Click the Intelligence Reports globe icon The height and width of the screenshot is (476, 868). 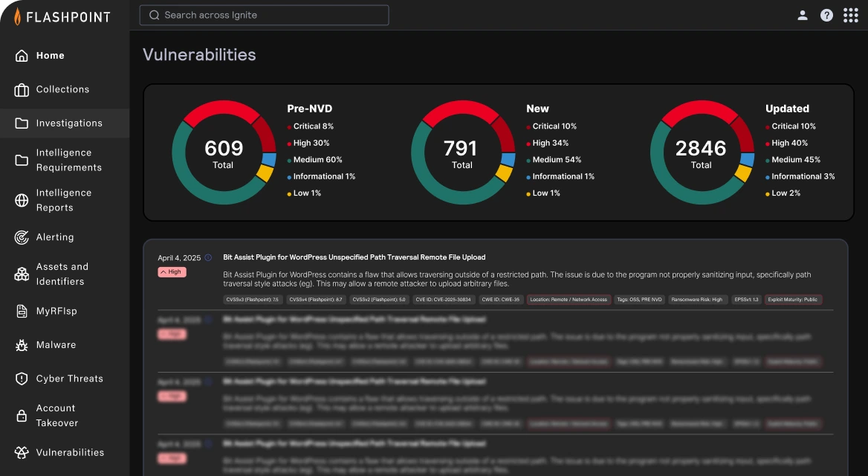[22, 200]
